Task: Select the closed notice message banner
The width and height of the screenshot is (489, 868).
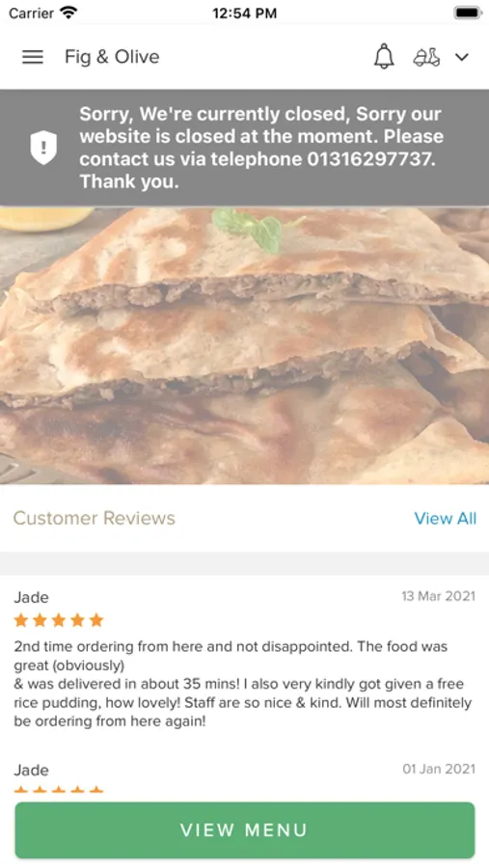Action: (244, 148)
